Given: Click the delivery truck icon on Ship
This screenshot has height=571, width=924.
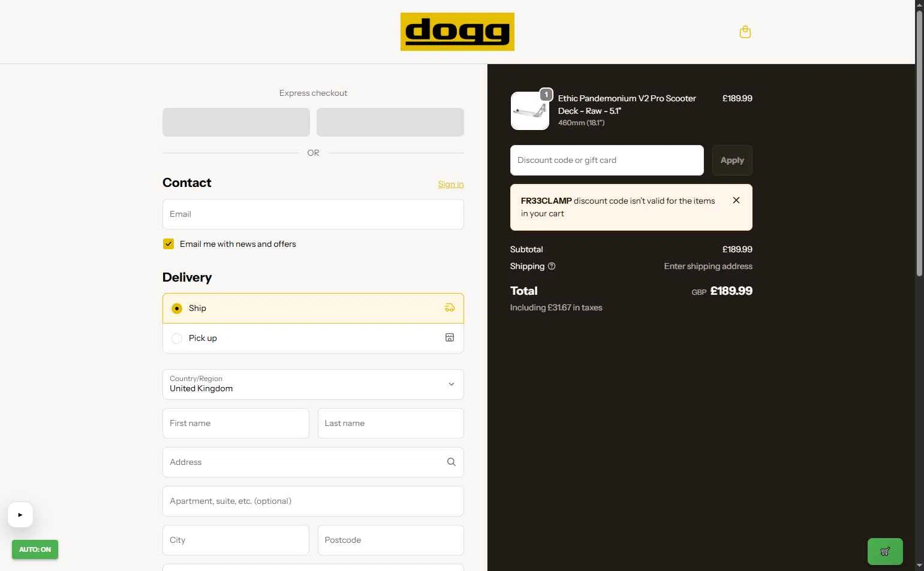Looking at the screenshot, I should click(x=450, y=308).
